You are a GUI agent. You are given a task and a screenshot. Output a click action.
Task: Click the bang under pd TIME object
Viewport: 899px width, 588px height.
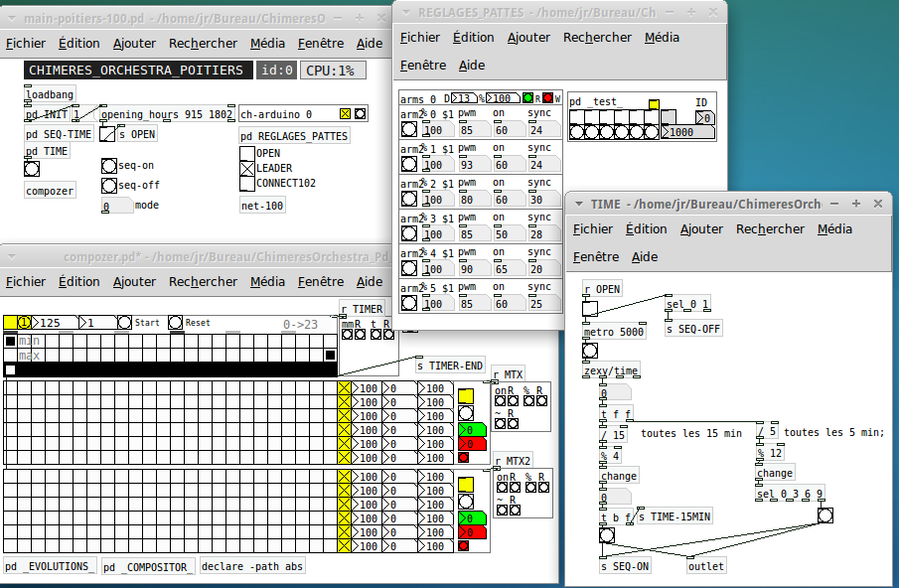click(32, 169)
